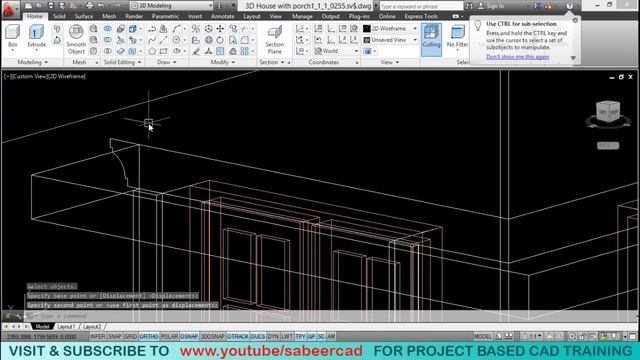Close the CTRL sub-selection tooltip
The width and height of the screenshot is (640, 360).
[575, 20]
